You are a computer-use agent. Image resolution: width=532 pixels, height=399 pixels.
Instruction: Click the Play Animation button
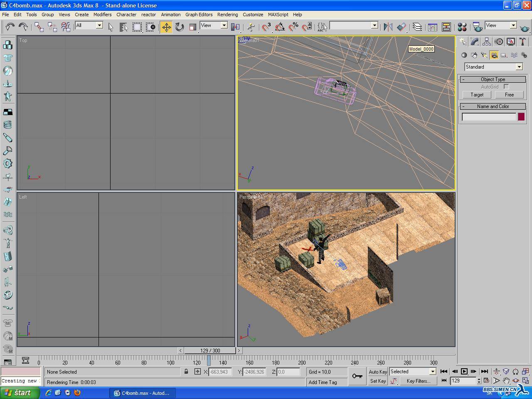(x=464, y=372)
